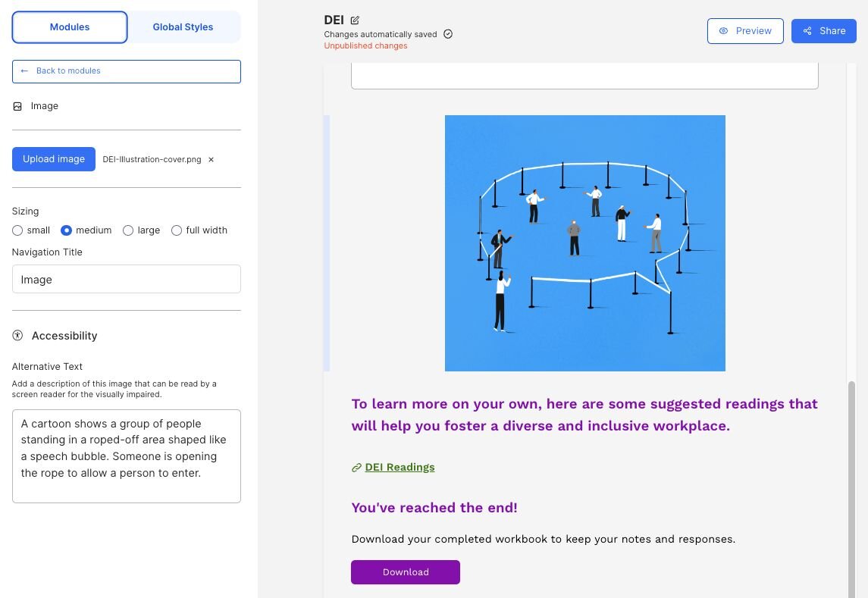
Task: Click the autosave checkmark status icon
Action: pos(448,34)
